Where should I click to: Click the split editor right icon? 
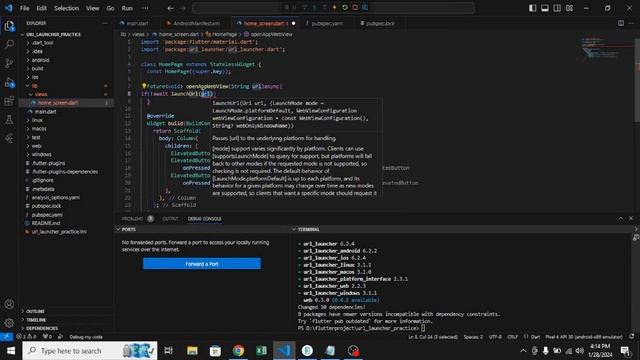point(620,23)
